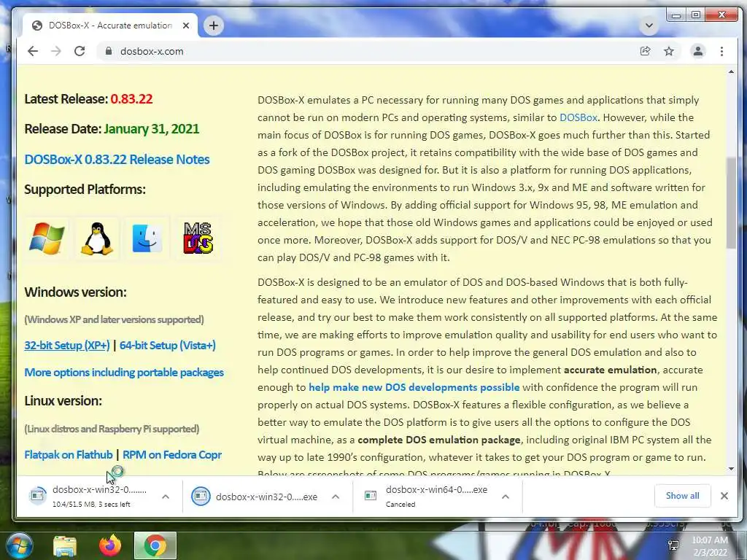Viewport: 747px width, 560px height.
Task: Follow the DOSBox link in paragraph
Action: point(578,117)
